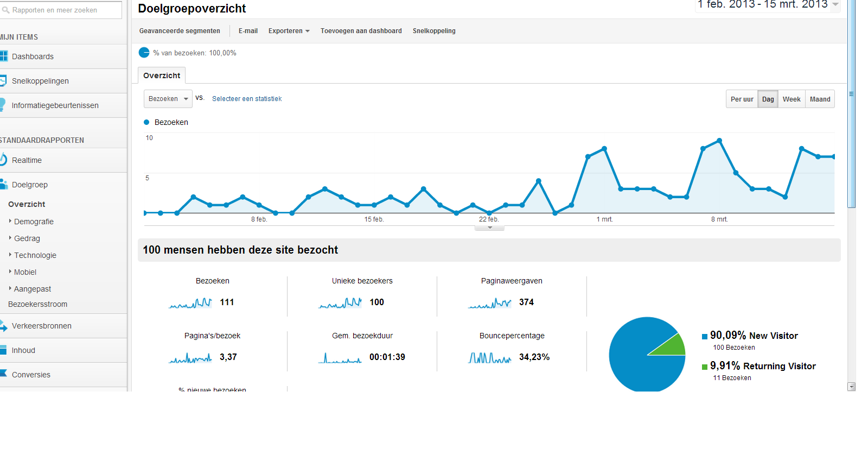The width and height of the screenshot is (868, 467).
Task: Click the Bouncepercentage sparkline
Action: (490, 358)
